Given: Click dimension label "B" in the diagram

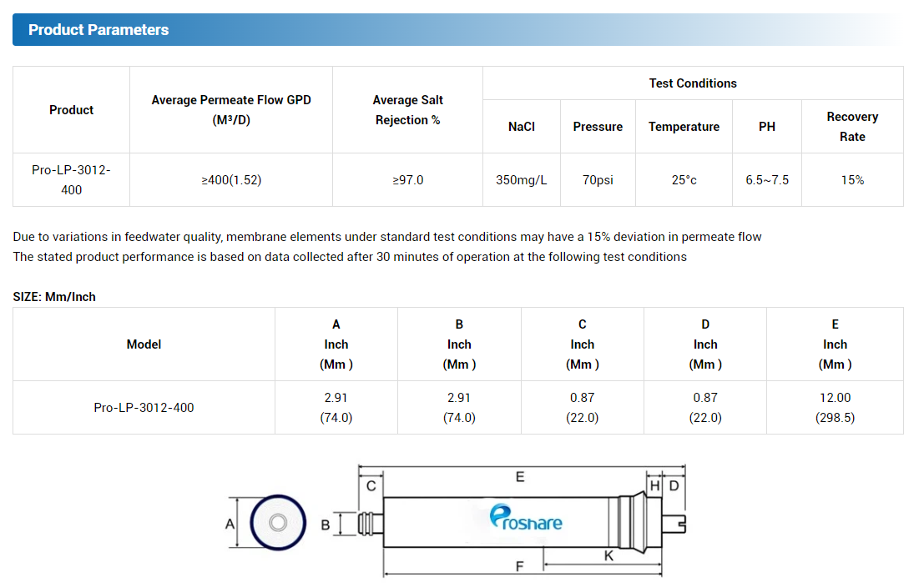Looking at the screenshot, I should [x=326, y=525].
